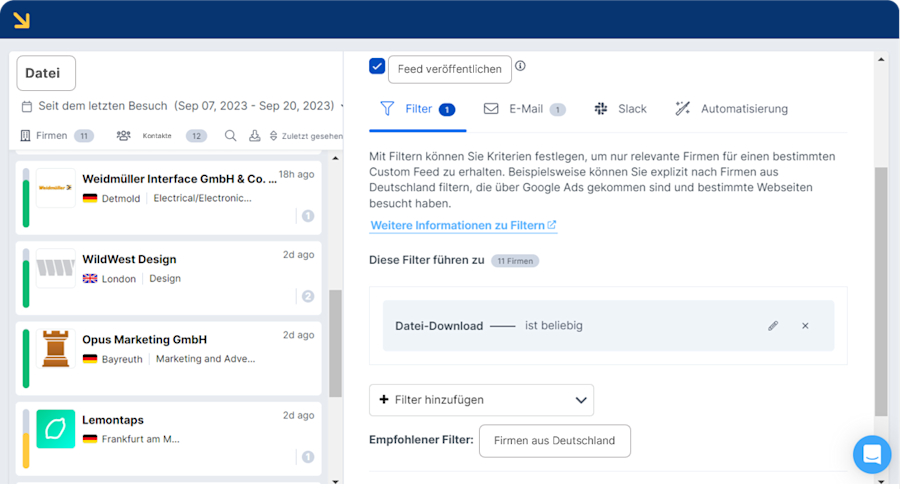The height and width of the screenshot is (489, 900).
Task: Switch to the Kontakte tab label
Action: [x=157, y=136]
